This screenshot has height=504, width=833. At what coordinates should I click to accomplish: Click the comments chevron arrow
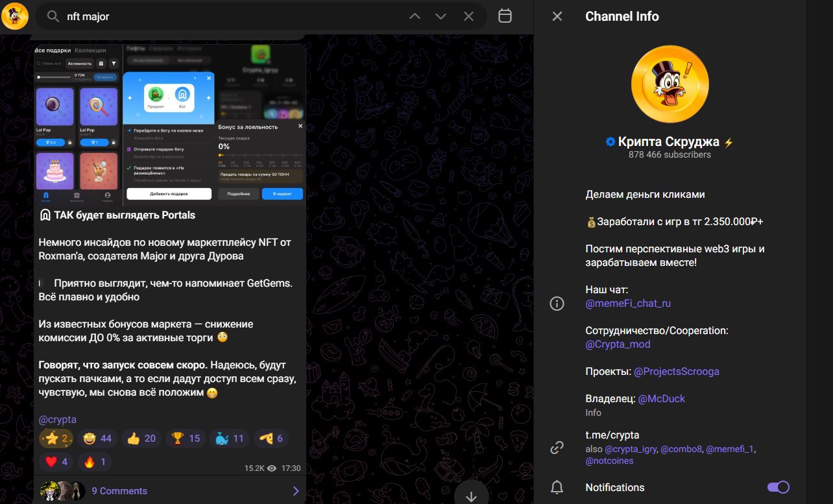point(296,491)
